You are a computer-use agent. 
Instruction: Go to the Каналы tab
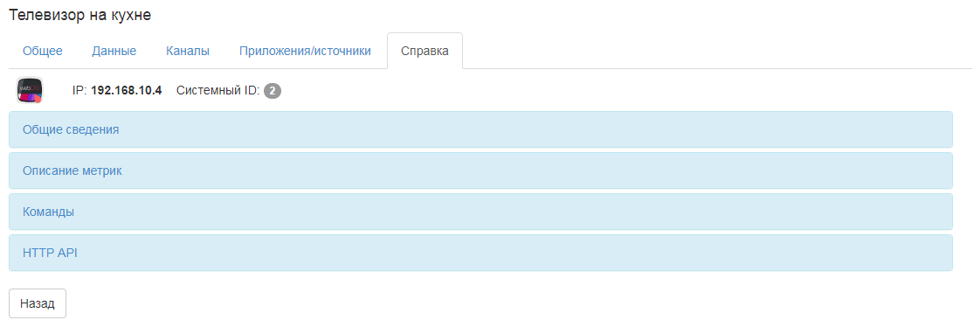(x=188, y=52)
